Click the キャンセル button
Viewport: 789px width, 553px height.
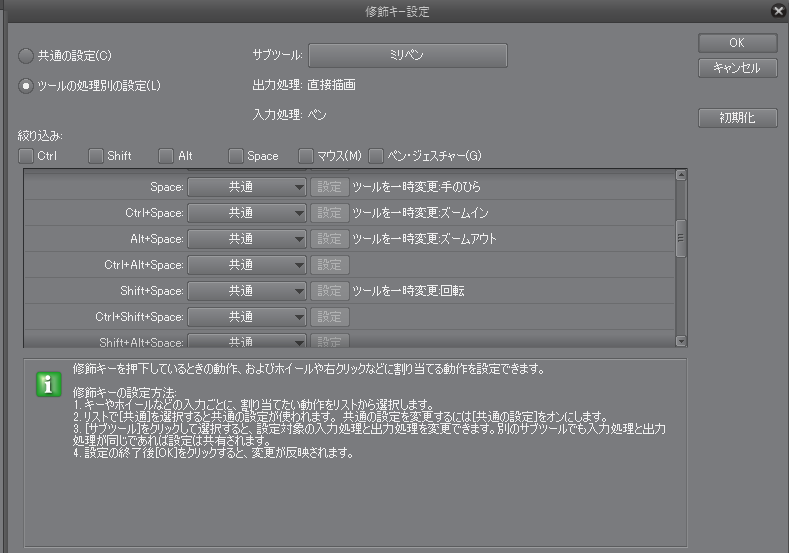pos(738,68)
